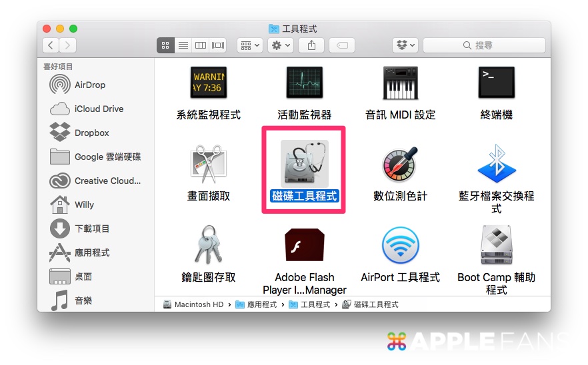
Task: Click the 工具程式 window title folder icon
Action: pos(274,29)
